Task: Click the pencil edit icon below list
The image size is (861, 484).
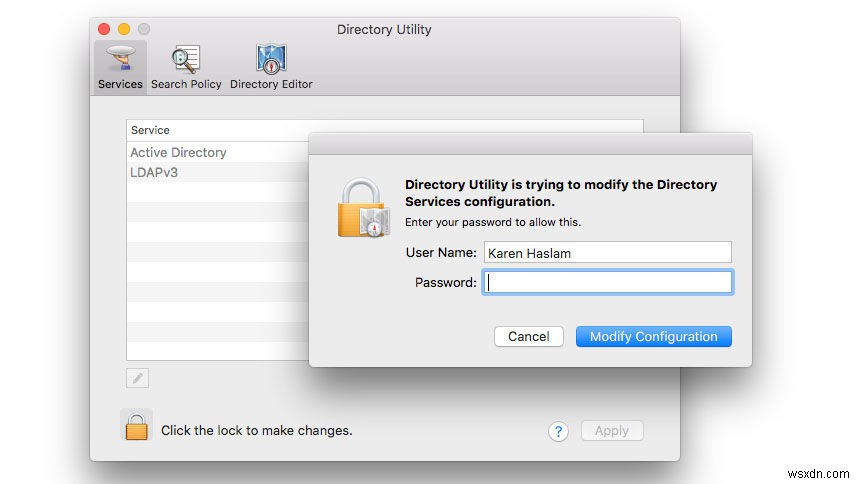Action: [138, 377]
